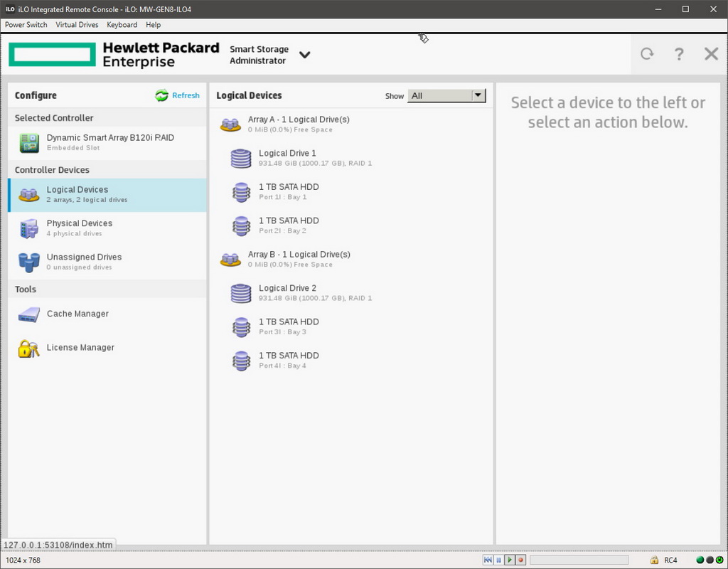Screen dimensions: 728x569
Task: Exit Smart Storage Administrator with the X icon
Action: (x=711, y=54)
